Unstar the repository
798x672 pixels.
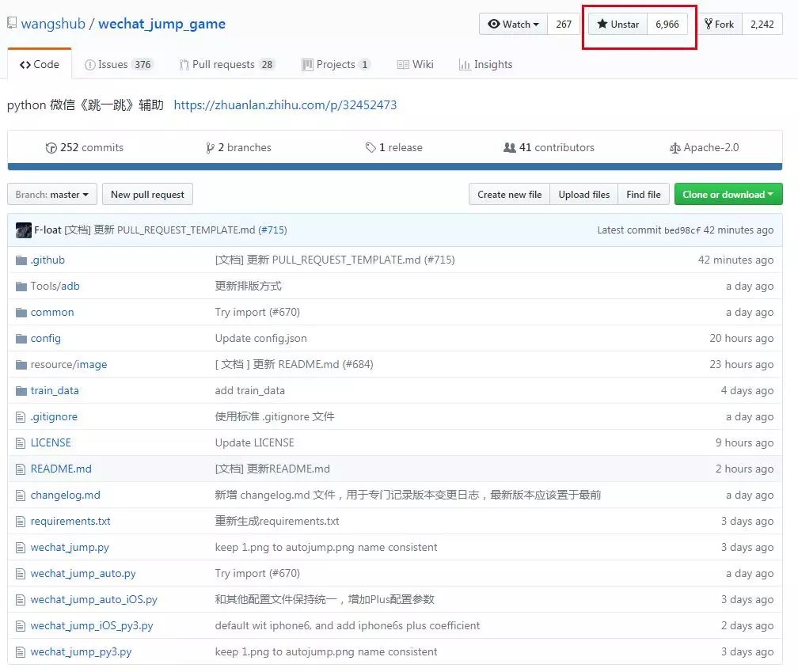(x=617, y=24)
